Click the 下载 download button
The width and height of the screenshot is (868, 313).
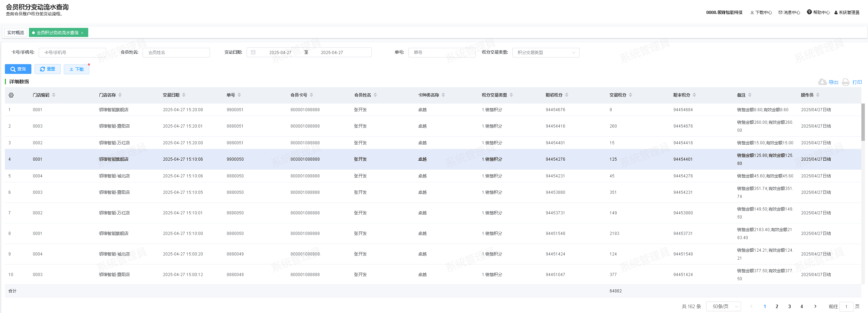[x=76, y=69]
